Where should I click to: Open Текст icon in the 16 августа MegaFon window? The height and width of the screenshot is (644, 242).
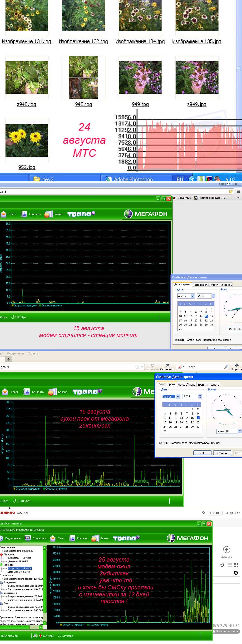pyautogui.click(x=5, y=392)
